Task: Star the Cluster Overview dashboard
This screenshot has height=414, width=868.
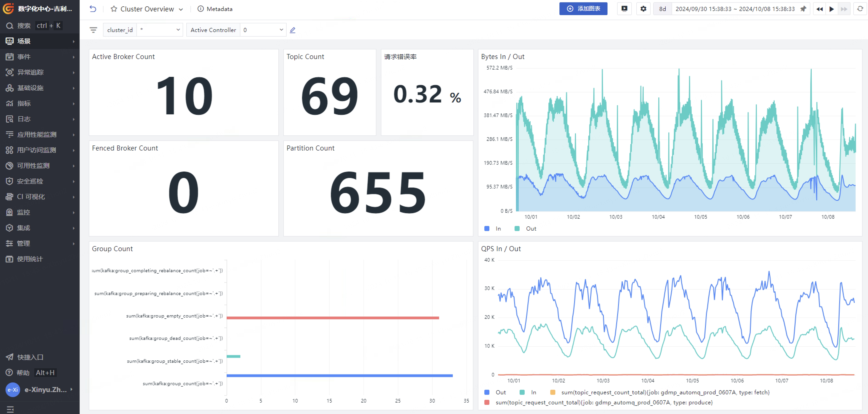Action: (x=114, y=9)
